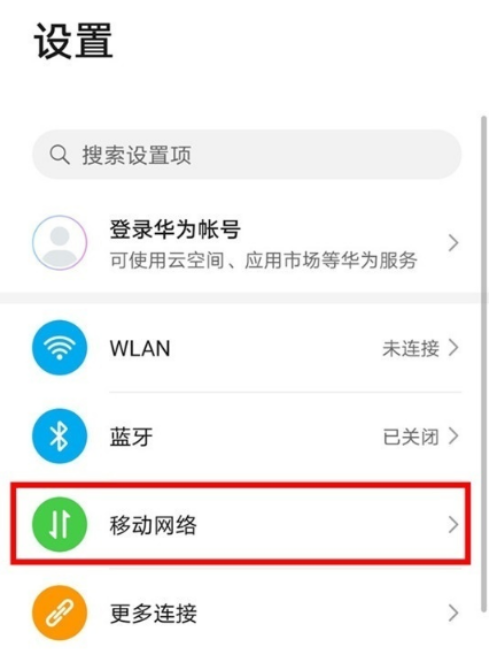Focus the 搜索设置项 search field
This screenshot has width=489, height=652.
pos(247,155)
